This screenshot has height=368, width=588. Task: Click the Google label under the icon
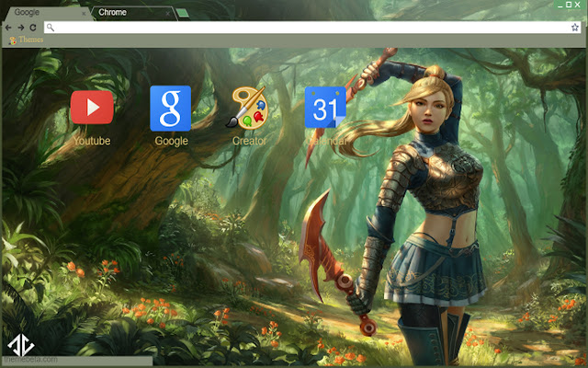pos(172,141)
